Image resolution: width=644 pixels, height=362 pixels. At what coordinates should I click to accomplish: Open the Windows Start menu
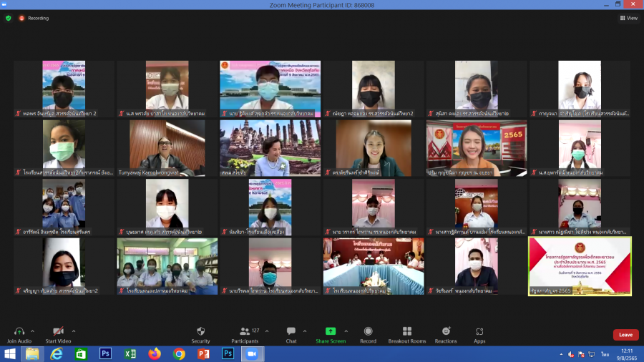[9, 354]
